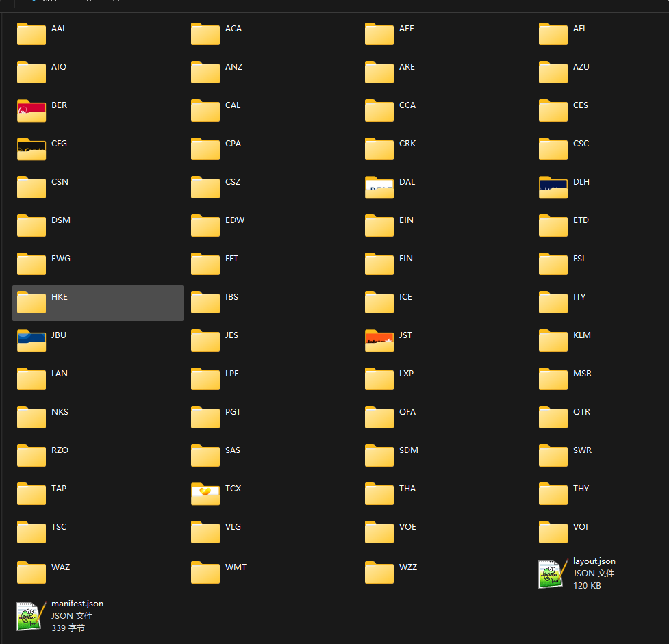The width and height of the screenshot is (669, 644).
Task: Select the WZZ folder
Action: pos(379,572)
